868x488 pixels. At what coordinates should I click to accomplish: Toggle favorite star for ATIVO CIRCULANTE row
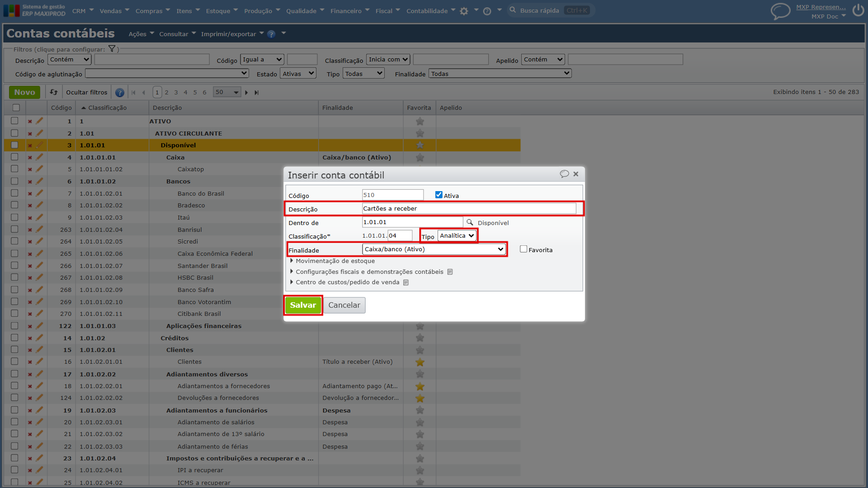pyautogui.click(x=420, y=133)
